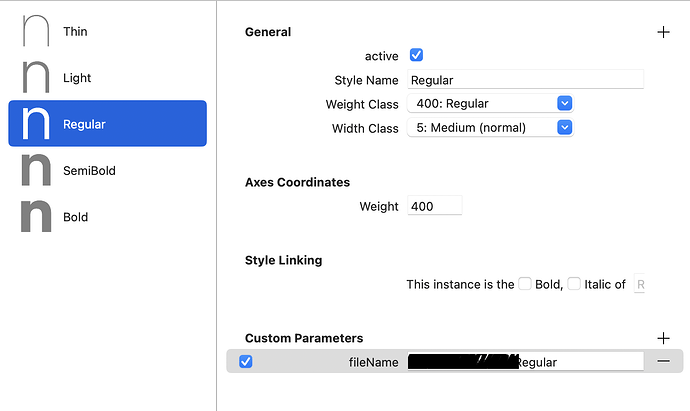Select the SemiBold instance label

[89, 171]
